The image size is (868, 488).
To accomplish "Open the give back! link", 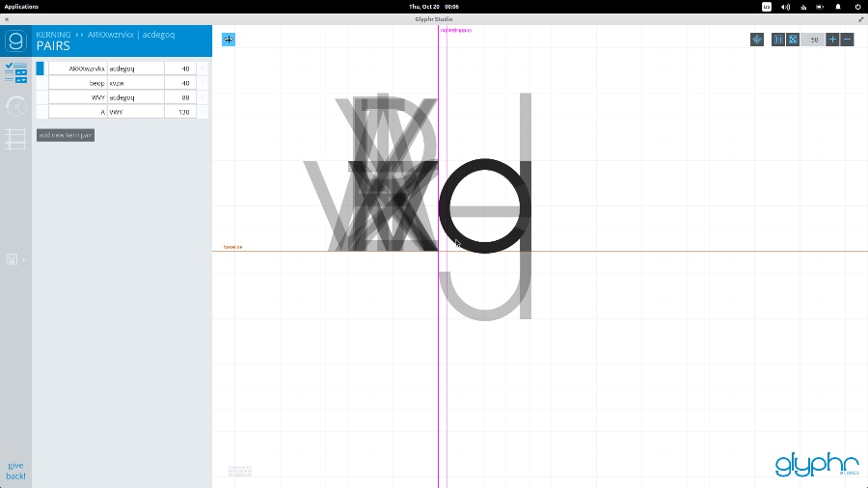I will click(15, 471).
